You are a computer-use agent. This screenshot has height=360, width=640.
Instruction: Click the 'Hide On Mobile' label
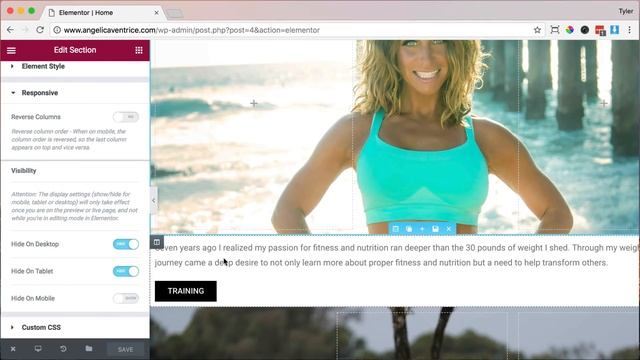pos(33,298)
